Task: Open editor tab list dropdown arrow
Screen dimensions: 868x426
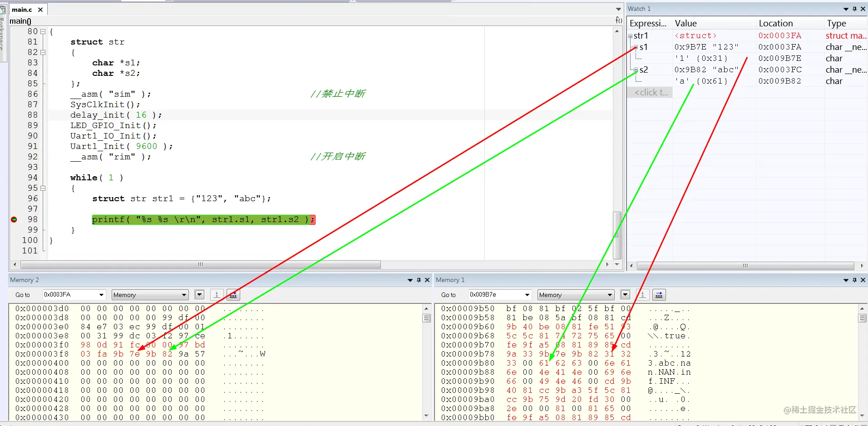Action: (618, 9)
